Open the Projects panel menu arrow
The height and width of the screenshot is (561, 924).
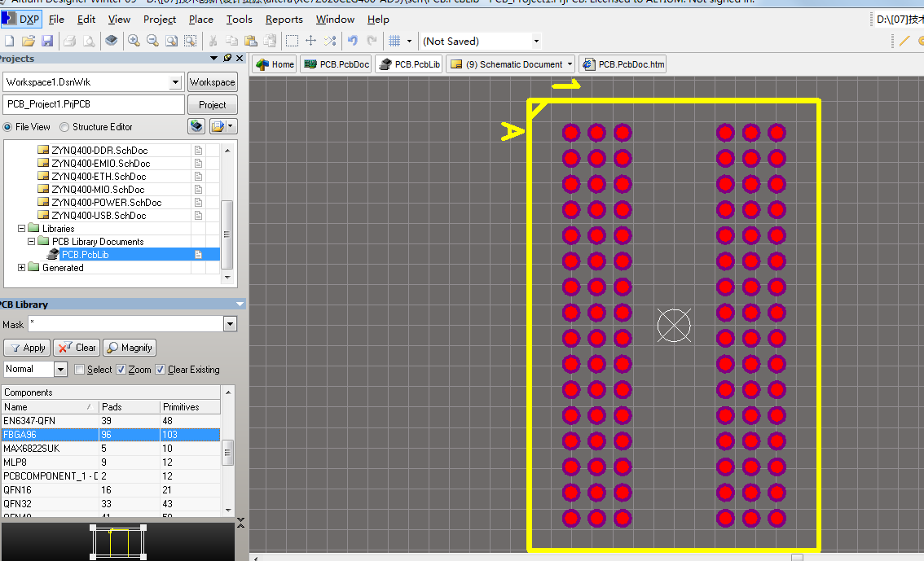pyautogui.click(x=214, y=58)
